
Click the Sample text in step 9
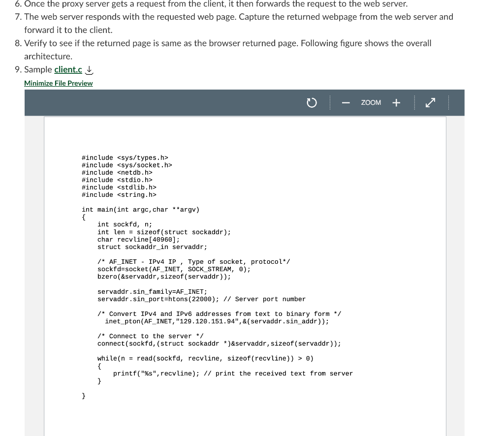click(x=38, y=69)
